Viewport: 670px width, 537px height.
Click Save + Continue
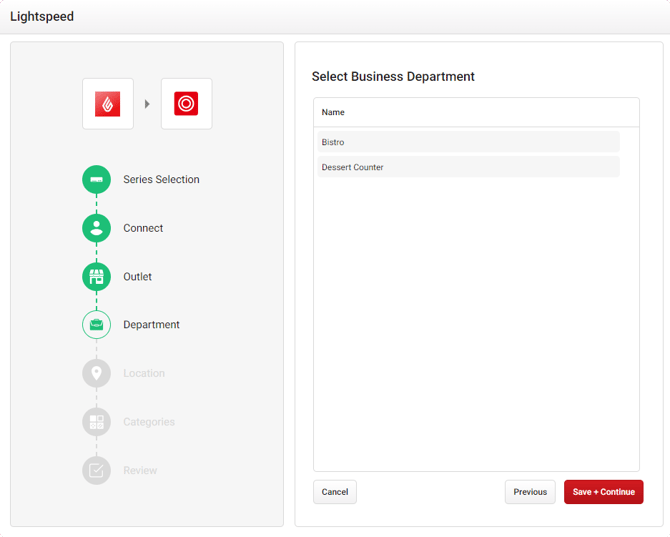(603, 492)
